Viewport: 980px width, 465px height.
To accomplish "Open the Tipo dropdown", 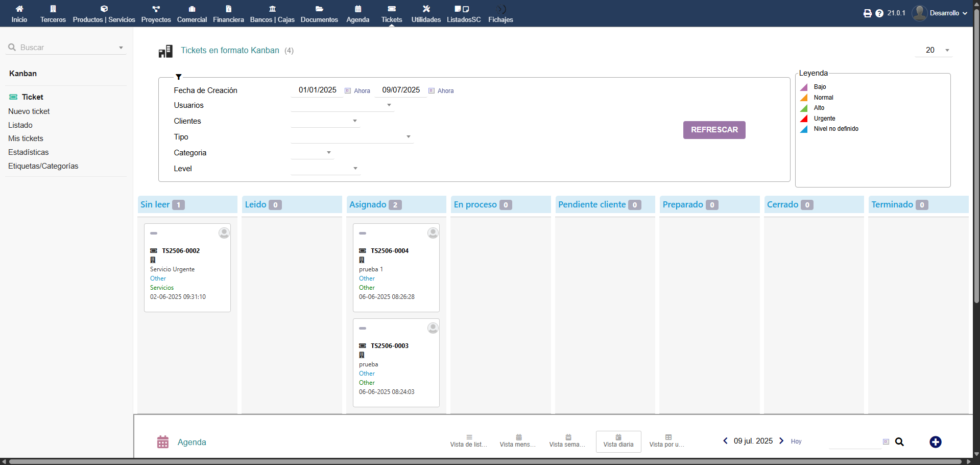I will (352, 137).
